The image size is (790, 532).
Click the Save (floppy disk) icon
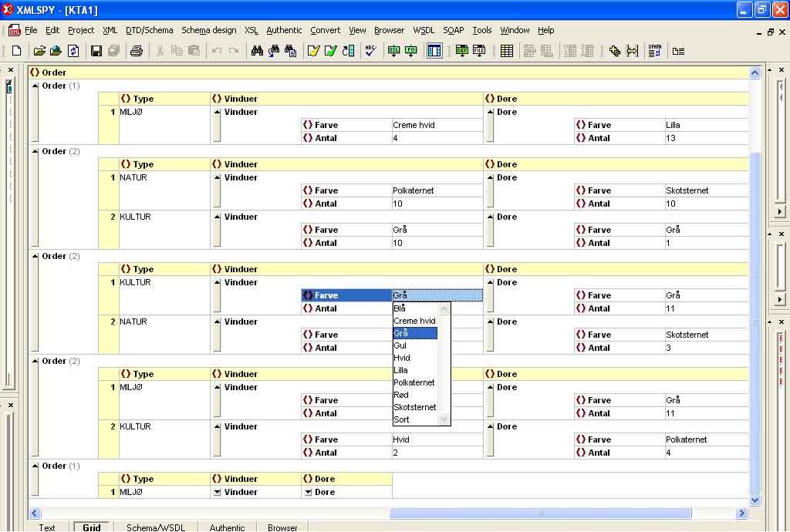(96, 51)
